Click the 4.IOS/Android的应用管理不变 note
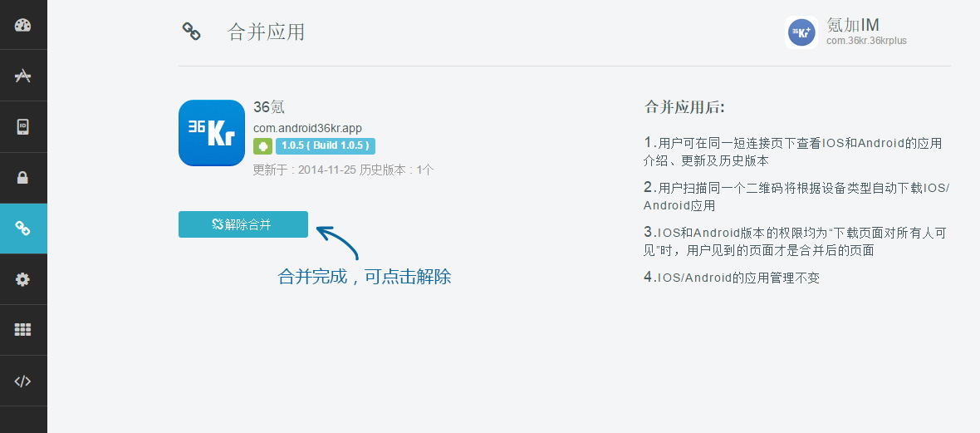 tap(731, 278)
